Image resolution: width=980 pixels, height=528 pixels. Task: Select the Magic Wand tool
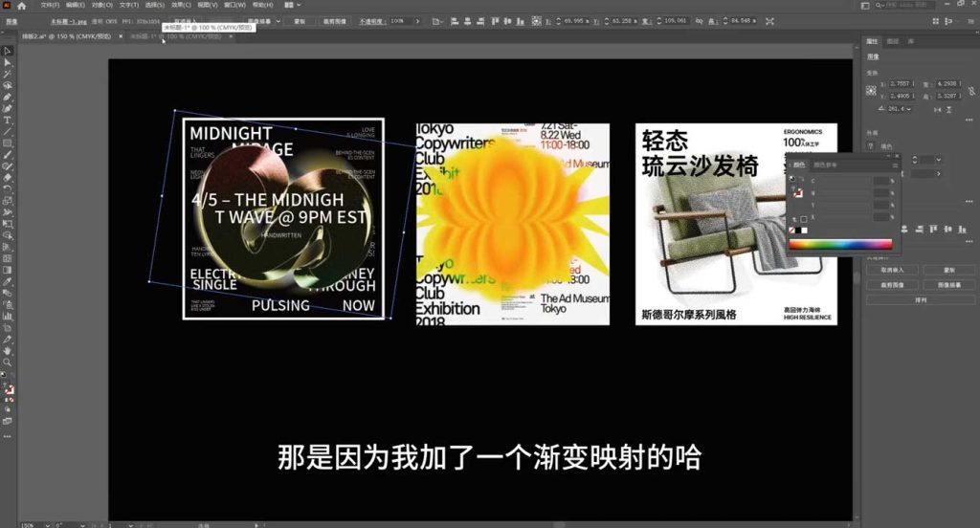[x=8, y=74]
